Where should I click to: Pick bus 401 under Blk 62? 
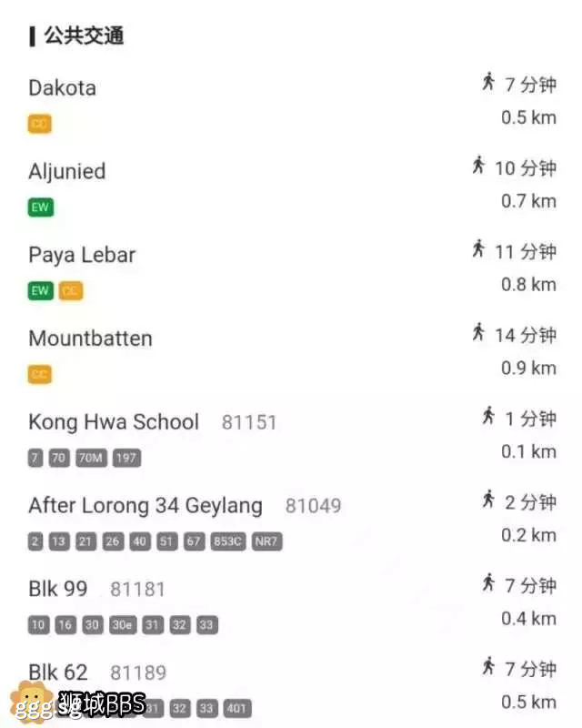(236, 708)
